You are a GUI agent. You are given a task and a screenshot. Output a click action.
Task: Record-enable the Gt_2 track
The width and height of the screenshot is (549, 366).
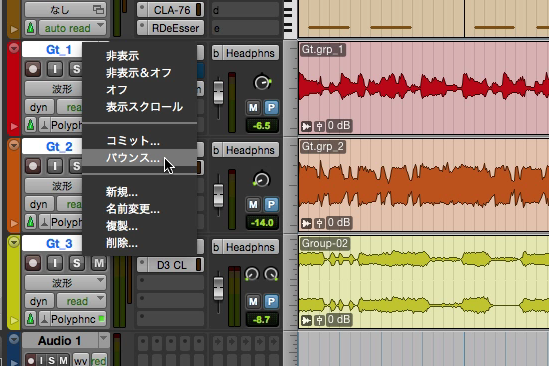(33, 166)
